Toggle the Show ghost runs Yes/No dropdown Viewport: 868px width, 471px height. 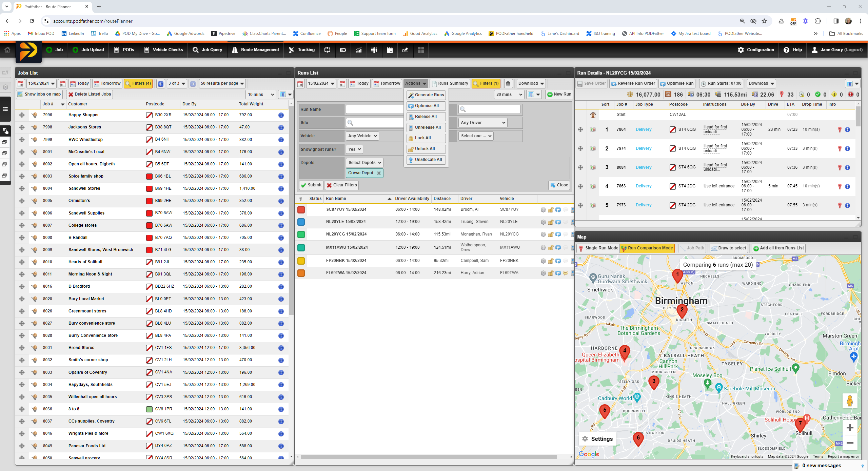[354, 149]
